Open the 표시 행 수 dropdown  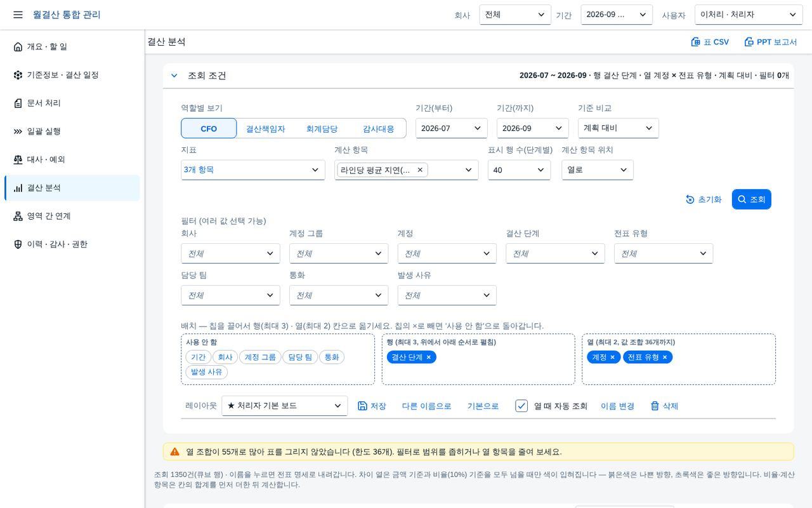pyautogui.click(x=519, y=170)
